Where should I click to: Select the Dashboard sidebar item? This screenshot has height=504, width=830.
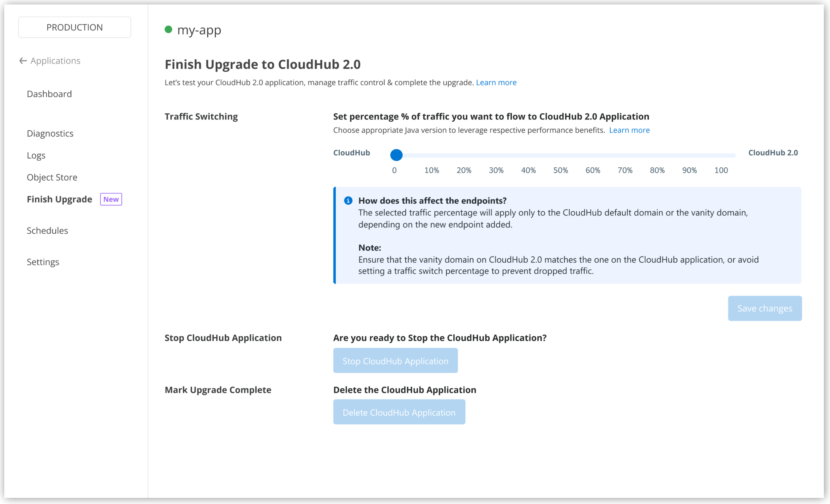pos(49,94)
